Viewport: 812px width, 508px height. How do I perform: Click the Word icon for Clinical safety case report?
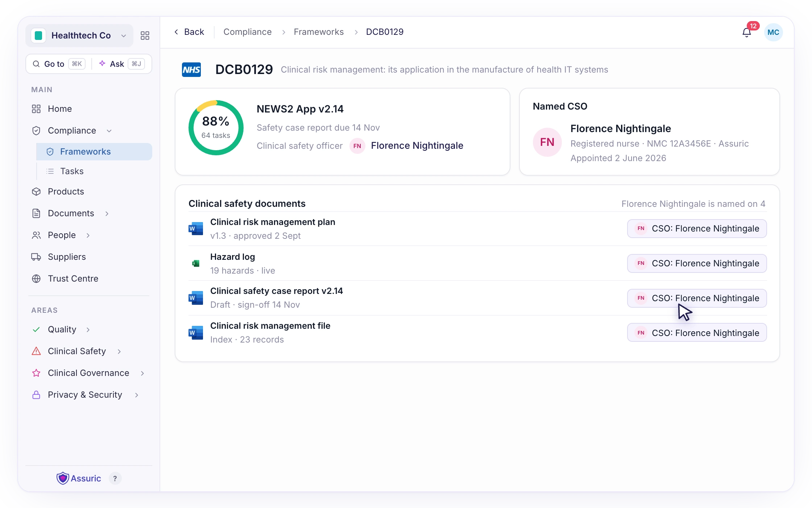pos(196,298)
